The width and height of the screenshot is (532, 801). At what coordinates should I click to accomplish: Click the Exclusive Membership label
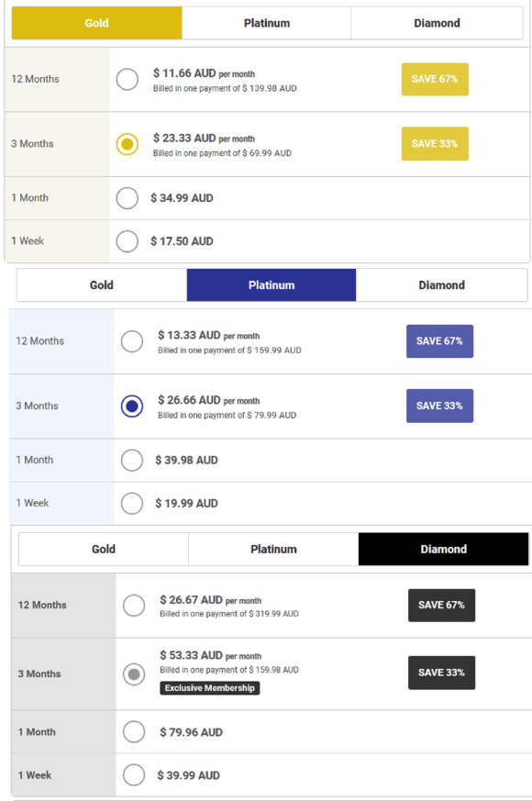pyautogui.click(x=210, y=688)
